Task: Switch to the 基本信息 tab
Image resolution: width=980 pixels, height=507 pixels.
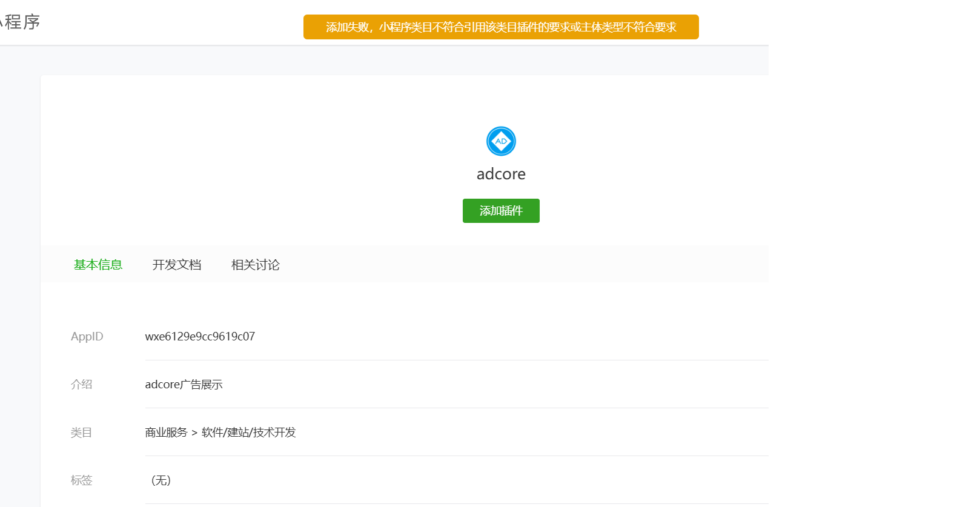Action: tap(98, 265)
